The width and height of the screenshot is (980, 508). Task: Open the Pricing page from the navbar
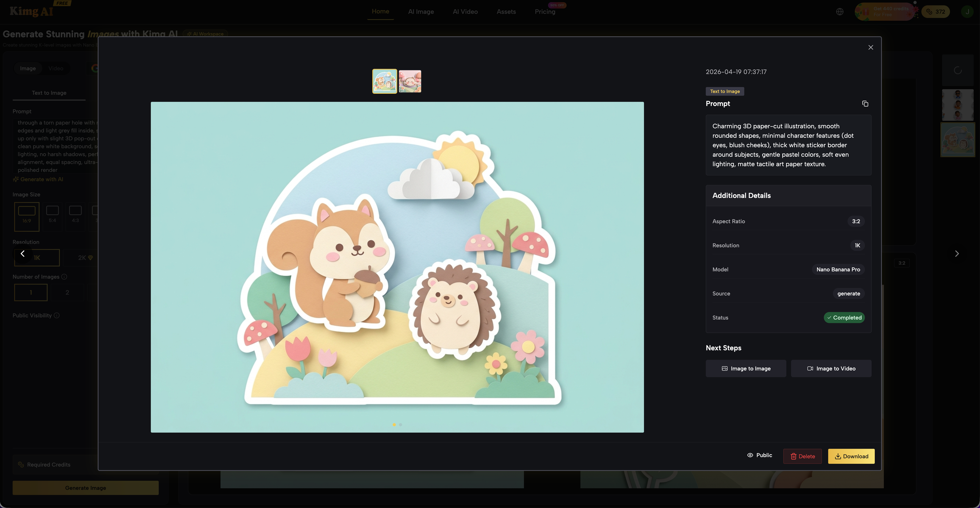pyautogui.click(x=545, y=11)
